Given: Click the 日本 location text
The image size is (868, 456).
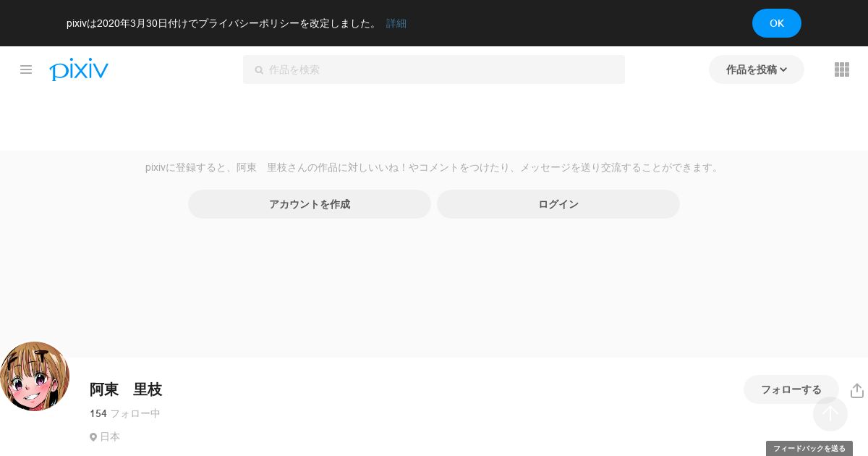Looking at the screenshot, I should pyautogui.click(x=110, y=436).
